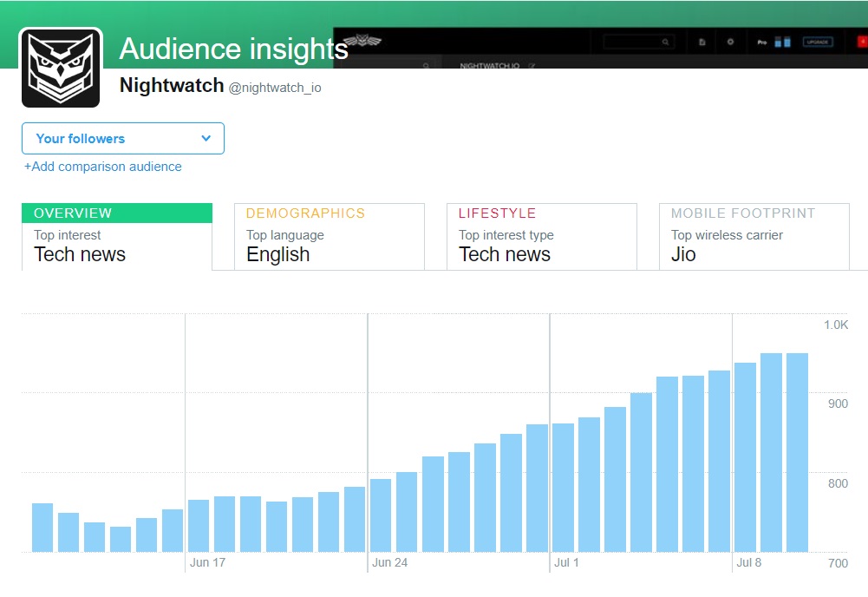
Task: Click the document icon in banner
Action: click(702, 42)
